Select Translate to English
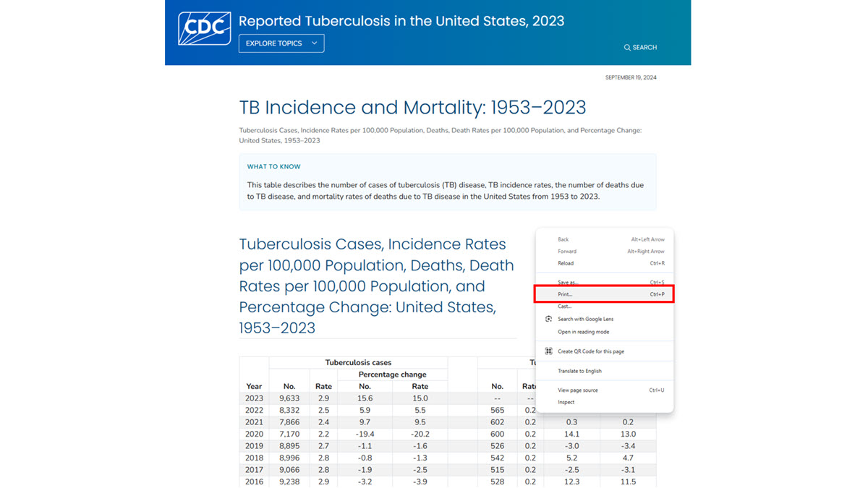868x488 pixels. [x=604, y=371]
